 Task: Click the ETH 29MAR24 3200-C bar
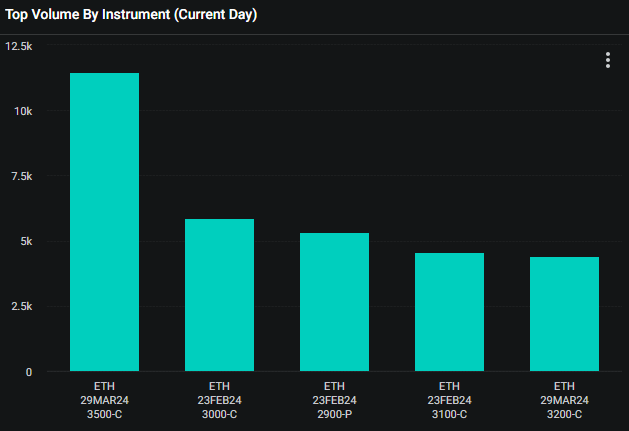564,314
